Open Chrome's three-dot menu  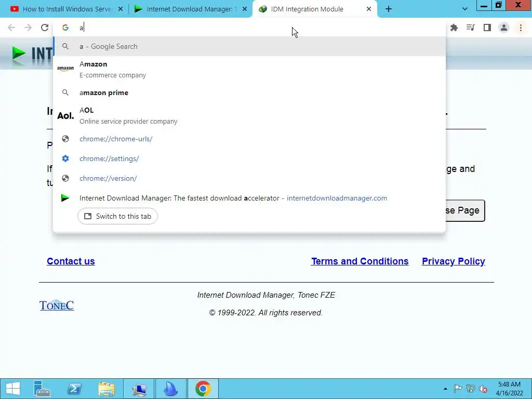coord(521,28)
